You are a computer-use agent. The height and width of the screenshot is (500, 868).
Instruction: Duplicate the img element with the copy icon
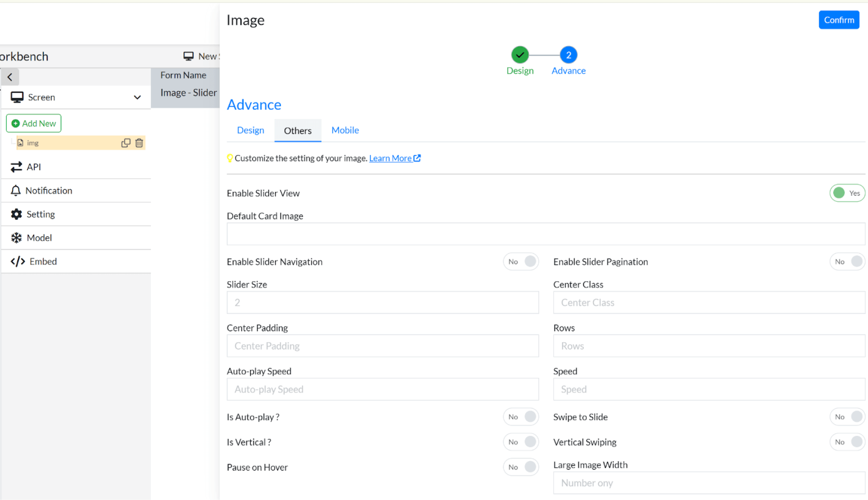[125, 143]
